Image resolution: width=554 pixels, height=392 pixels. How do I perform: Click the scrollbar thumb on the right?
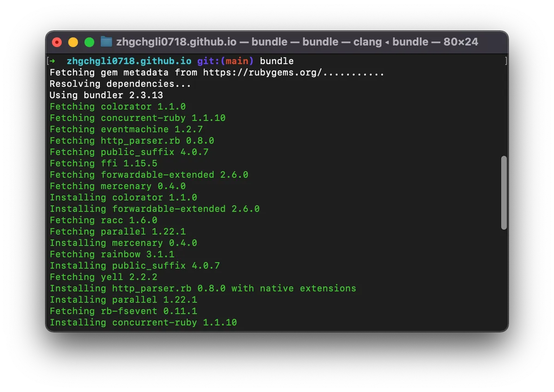click(504, 193)
